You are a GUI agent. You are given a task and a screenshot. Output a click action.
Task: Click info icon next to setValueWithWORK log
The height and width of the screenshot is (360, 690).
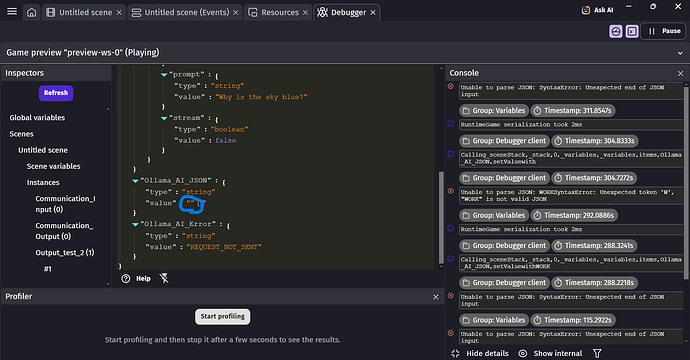point(451,258)
